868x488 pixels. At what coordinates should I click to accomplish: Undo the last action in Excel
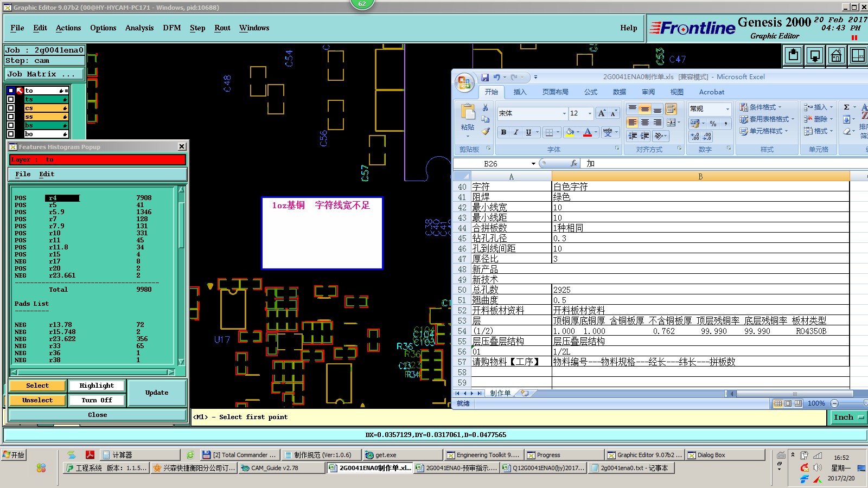[496, 78]
